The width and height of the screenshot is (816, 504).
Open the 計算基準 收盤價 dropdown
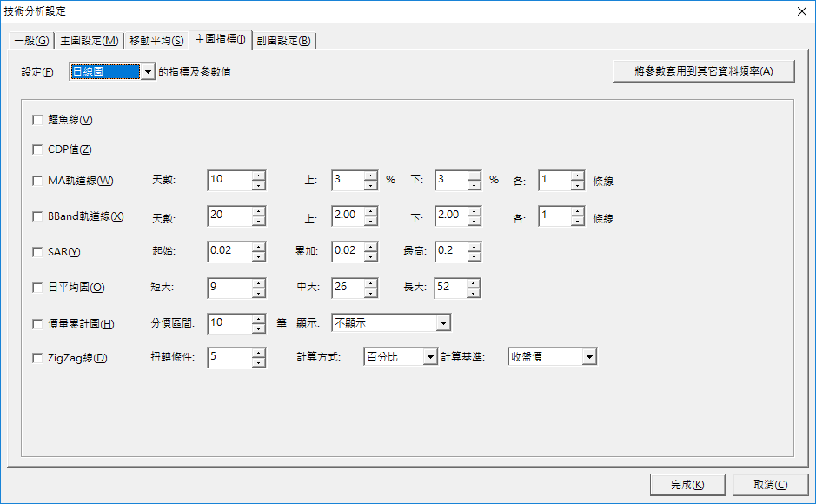tap(589, 357)
